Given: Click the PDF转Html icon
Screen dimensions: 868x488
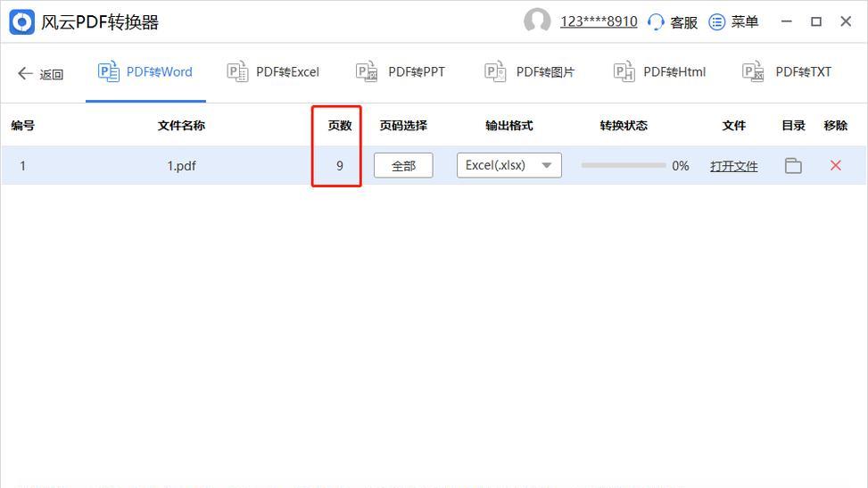Looking at the screenshot, I should [624, 71].
